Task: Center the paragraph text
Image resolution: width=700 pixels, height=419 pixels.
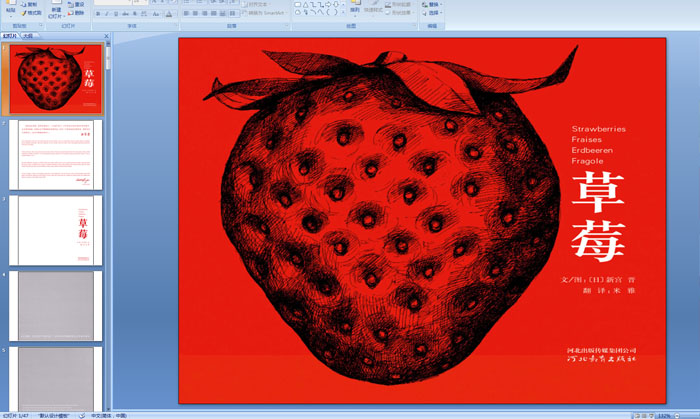Action: pyautogui.click(x=195, y=13)
